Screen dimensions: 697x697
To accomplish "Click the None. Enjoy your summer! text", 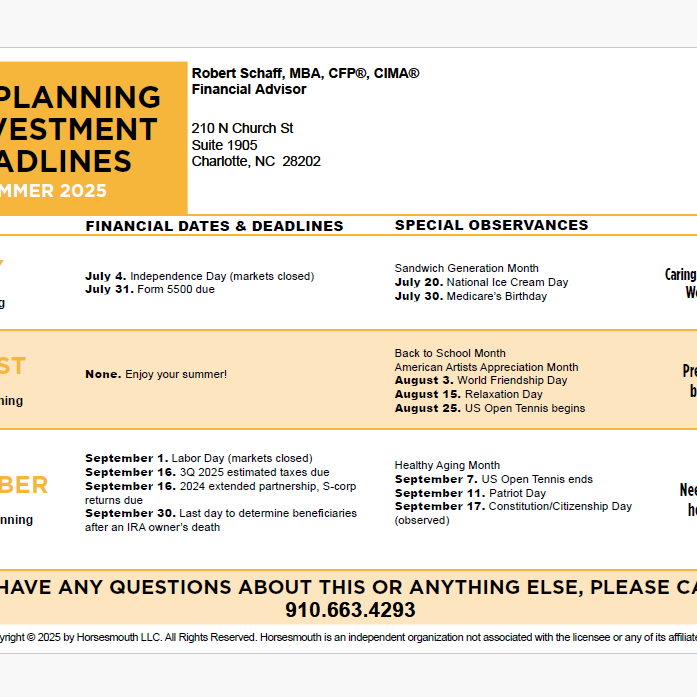I will 156,374.
